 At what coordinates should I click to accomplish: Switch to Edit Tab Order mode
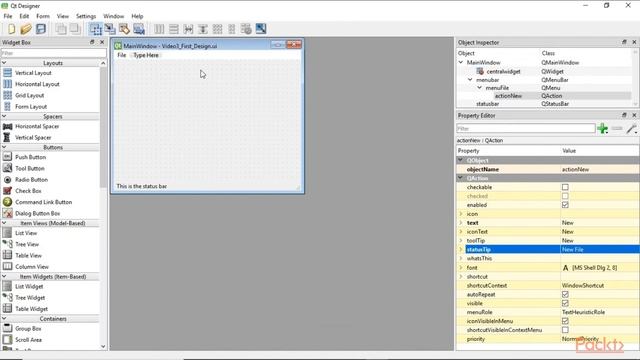[x=139, y=29]
